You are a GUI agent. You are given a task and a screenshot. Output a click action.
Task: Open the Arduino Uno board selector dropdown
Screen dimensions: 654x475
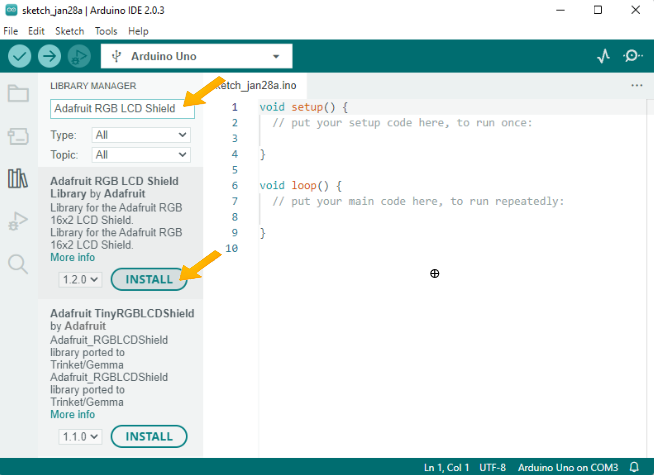(x=196, y=56)
